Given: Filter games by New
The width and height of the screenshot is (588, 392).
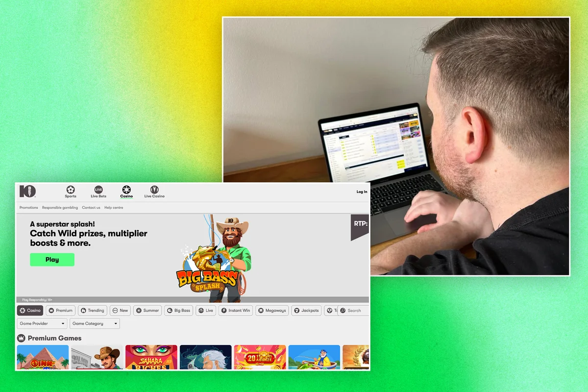Looking at the screenshot, I should [121, 310].
